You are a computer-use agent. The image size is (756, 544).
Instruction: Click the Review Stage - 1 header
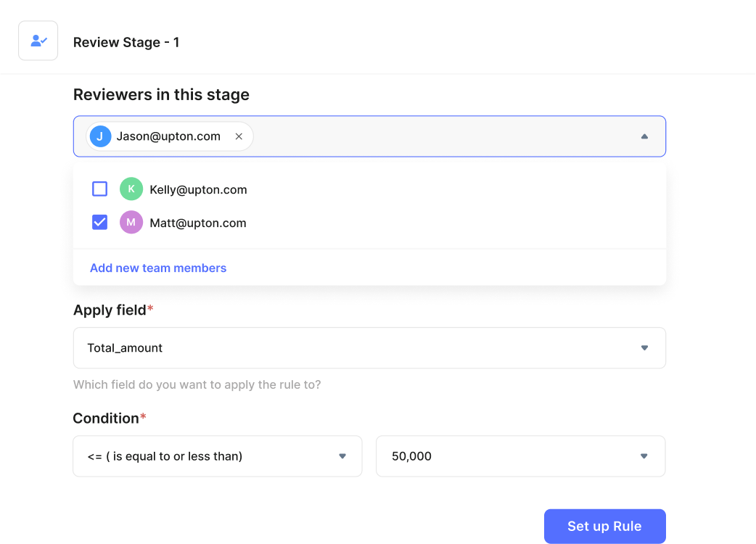coord(126,43)
